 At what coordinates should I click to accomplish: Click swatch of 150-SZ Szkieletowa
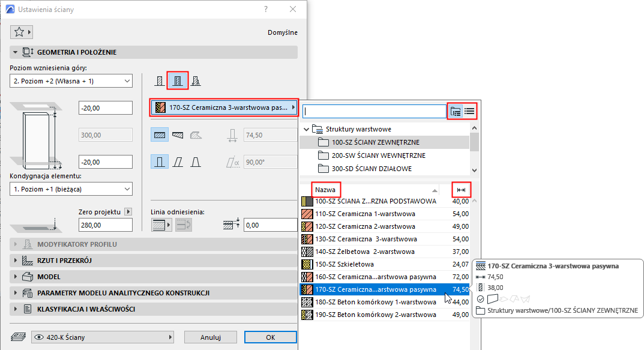tap(307, 264)
